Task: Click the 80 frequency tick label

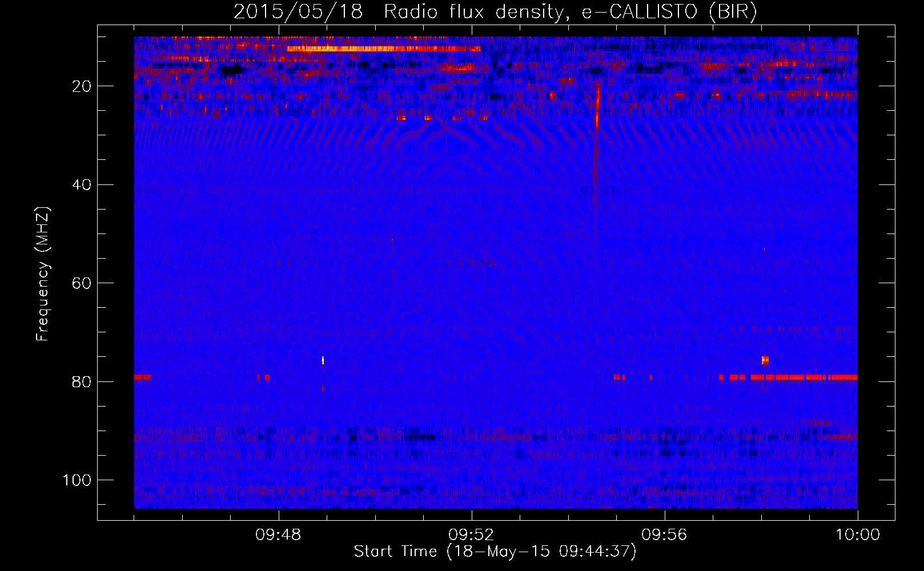Action: click(x=82, y=382)
